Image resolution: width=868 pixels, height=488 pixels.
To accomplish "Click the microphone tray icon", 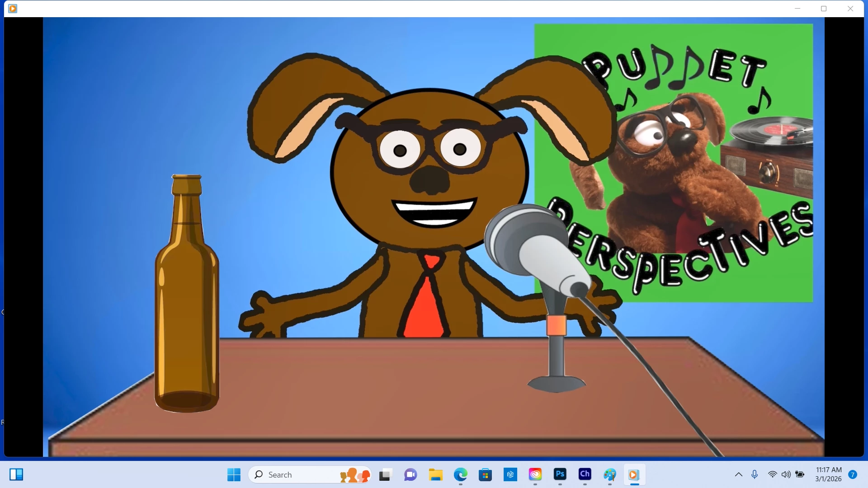I will [755, 474].
